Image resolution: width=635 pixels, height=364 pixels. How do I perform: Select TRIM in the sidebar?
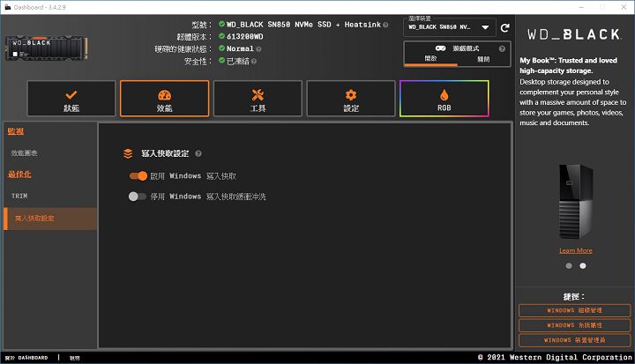(19, 196)
